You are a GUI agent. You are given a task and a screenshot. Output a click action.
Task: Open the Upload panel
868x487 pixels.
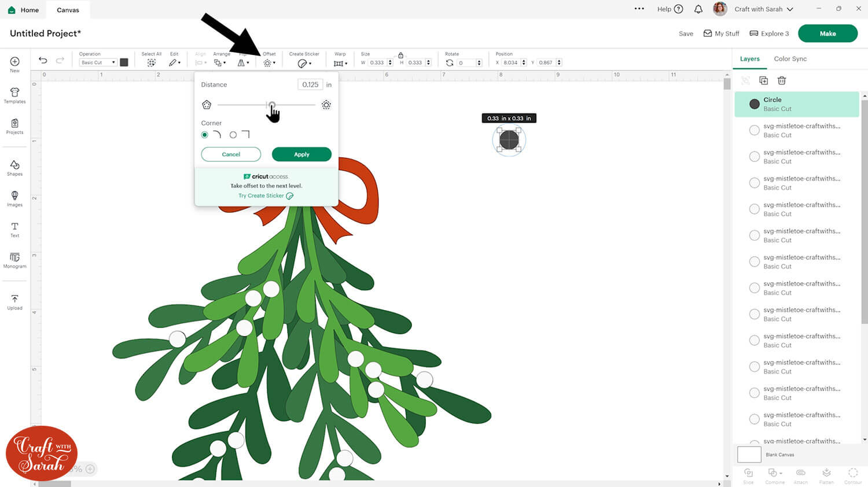click(15, 302)
